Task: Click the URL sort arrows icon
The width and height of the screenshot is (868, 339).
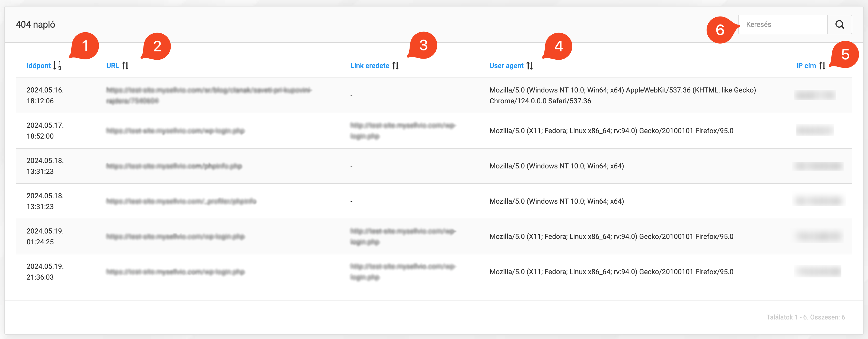Action: coord(125,65)
